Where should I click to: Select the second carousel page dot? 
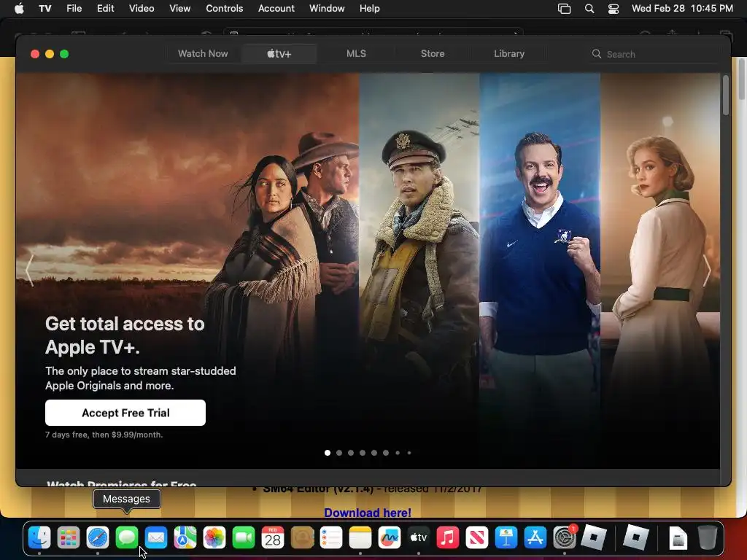[339, 453]
